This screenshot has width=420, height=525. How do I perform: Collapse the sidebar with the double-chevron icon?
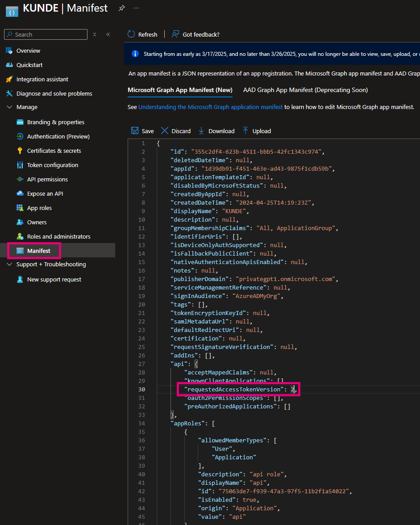[108, 34]
